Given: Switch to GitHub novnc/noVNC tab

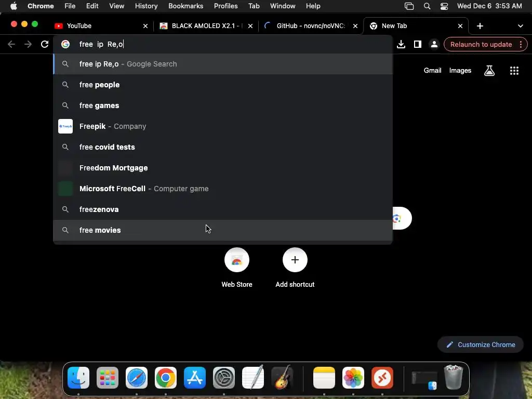Looking at the screenshot, I should point(311,26).
